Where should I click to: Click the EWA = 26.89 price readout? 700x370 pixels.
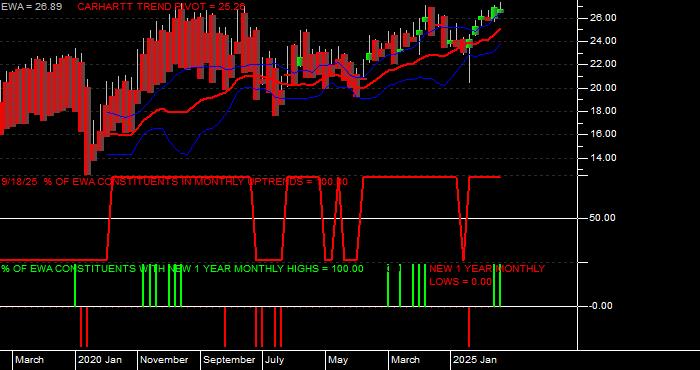pos(31,7)
